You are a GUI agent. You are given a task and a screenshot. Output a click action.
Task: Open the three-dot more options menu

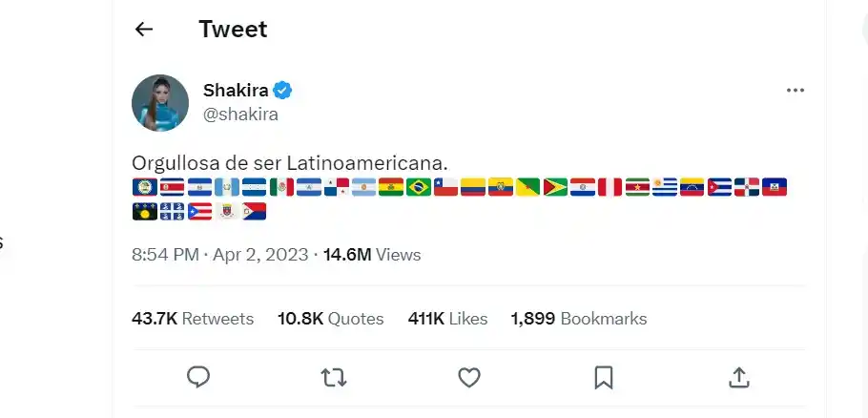pyautogui.click(x=796, y=90)
